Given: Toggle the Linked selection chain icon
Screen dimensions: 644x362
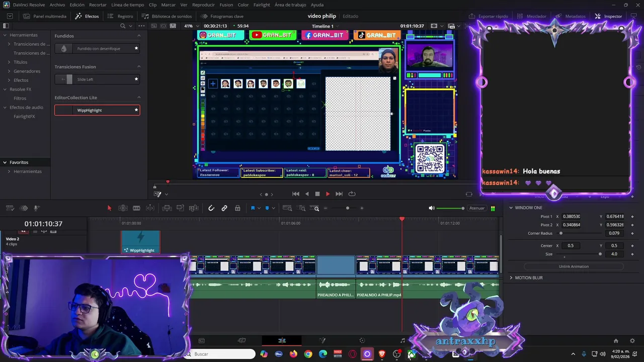Looking at the screenshot, I should click(x=224, y=208).
